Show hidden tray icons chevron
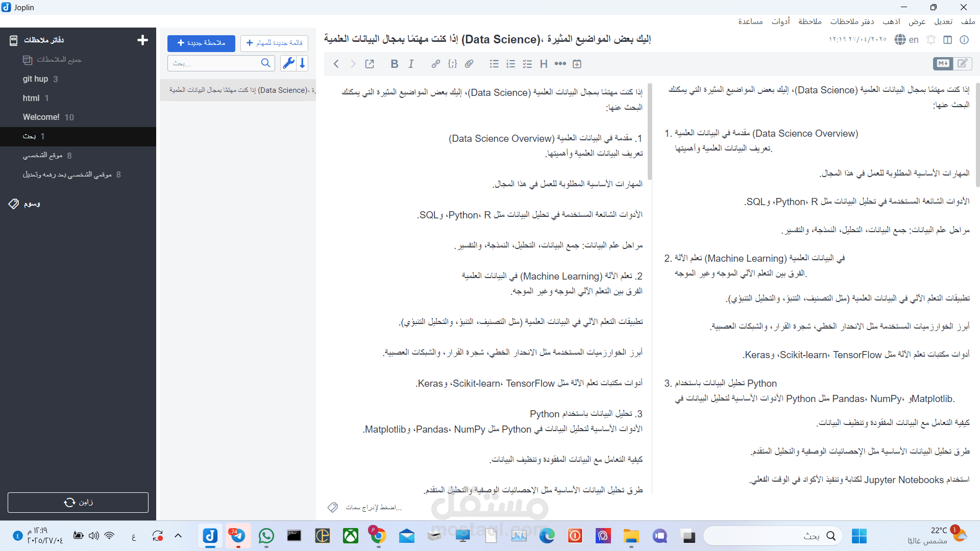Image resolution: width=980 pixels, height=551 pixels. point(178,536)
